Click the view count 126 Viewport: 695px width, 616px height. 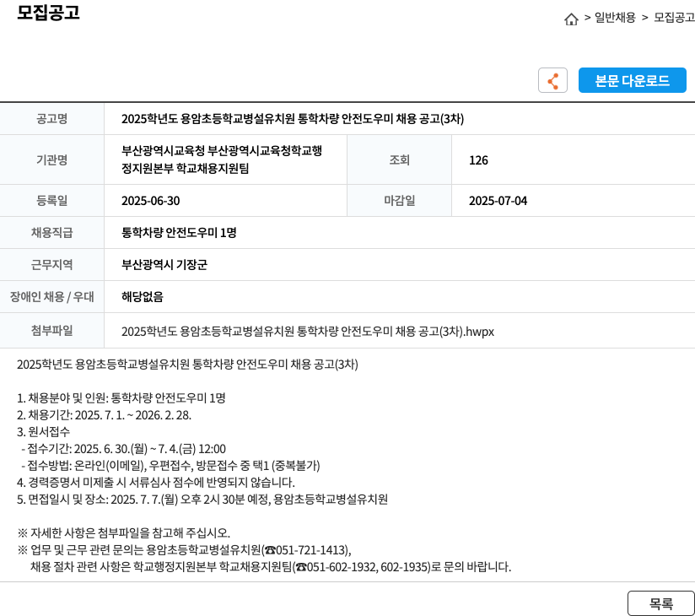click(x=479, y=160)
